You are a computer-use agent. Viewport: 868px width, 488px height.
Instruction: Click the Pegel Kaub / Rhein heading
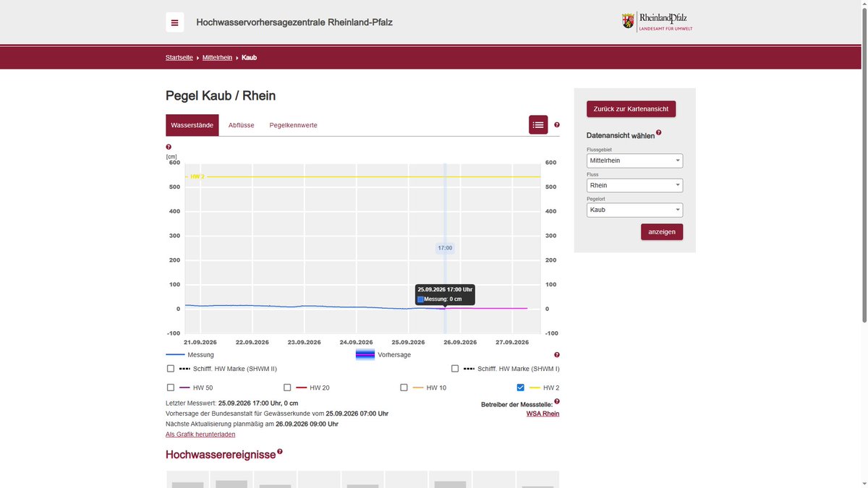221,95
